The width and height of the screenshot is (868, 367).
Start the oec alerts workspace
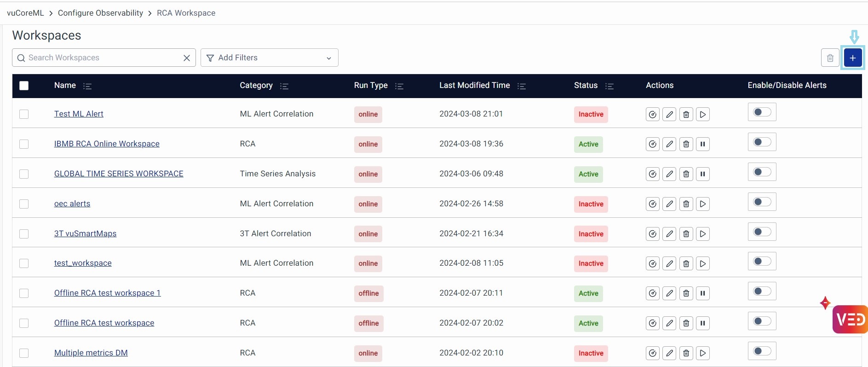pyautogui.click(x=702, y=204)
